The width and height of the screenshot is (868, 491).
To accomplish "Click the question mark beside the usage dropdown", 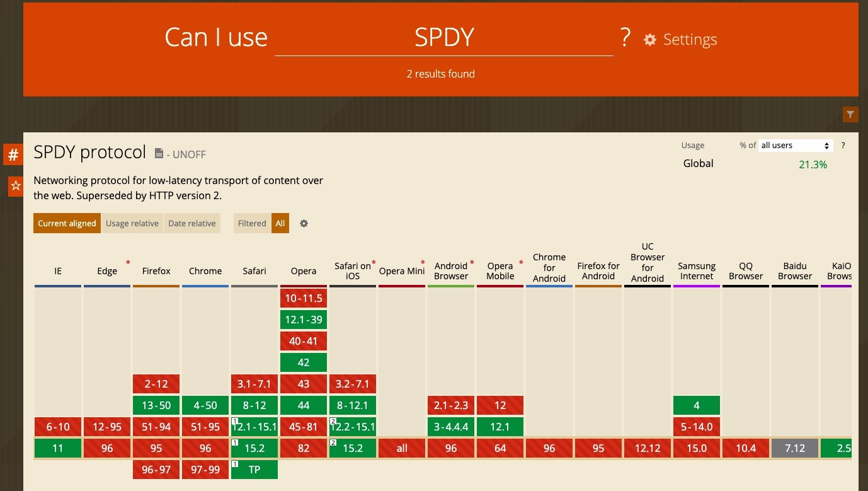I will (x=843, y=145).
